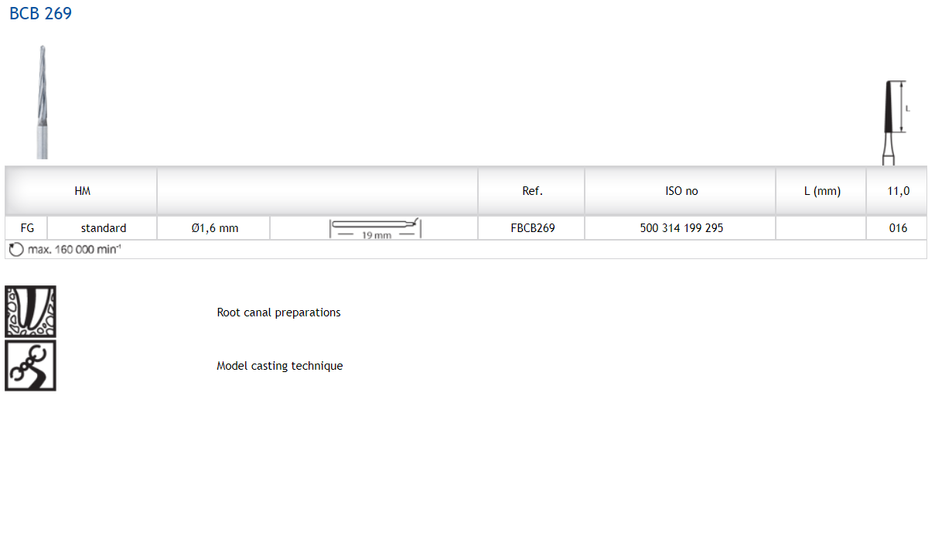
Task: Click the HM header cell
Action: point(82,191)
